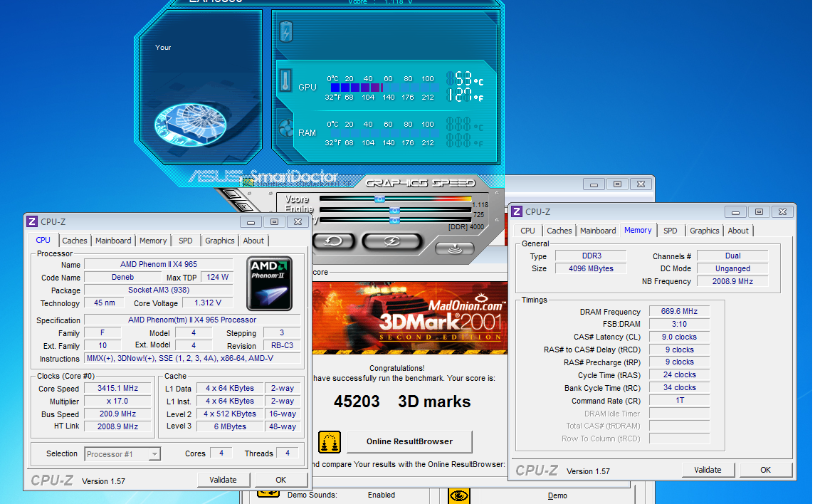Click the yellow trees icon beside Online ResultBrowser
820x504 pixels.
[x=330, y=442]
